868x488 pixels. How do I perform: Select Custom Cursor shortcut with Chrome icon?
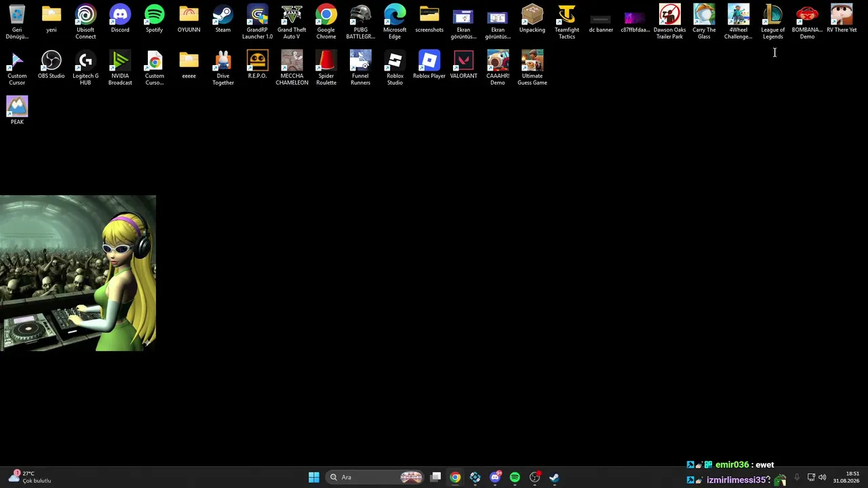tap(155, 68)
